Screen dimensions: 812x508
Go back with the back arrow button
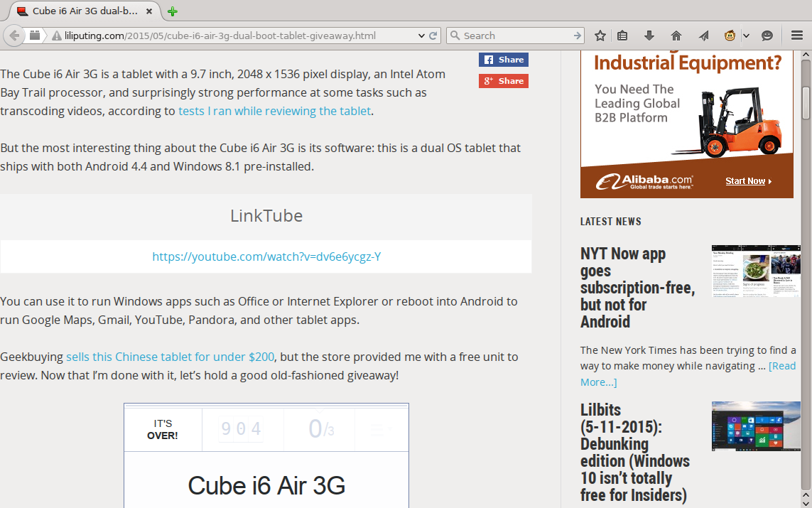(14, 36)
